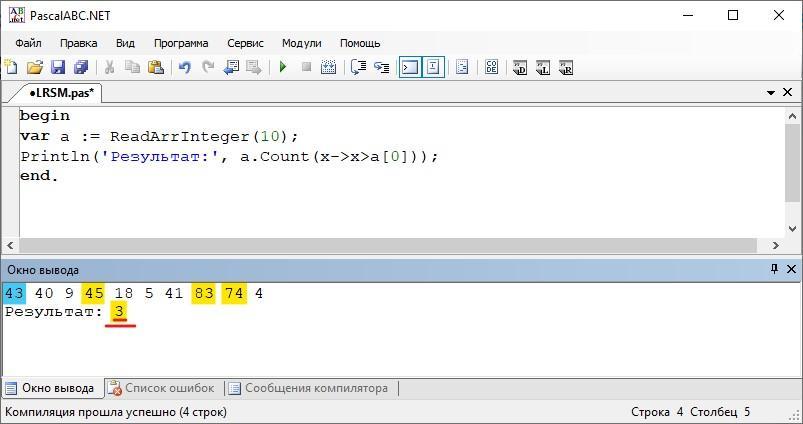Open the Сервис menu

point(245,44)
